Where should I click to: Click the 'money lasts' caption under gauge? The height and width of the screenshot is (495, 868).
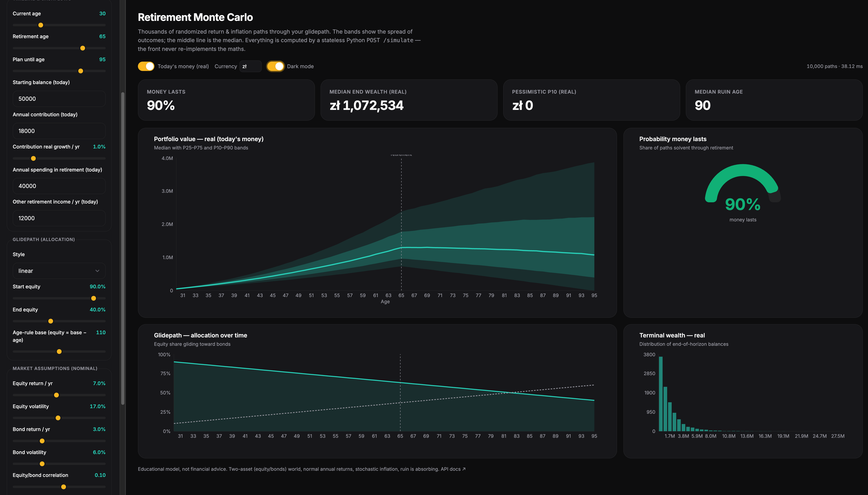(743, 220)
